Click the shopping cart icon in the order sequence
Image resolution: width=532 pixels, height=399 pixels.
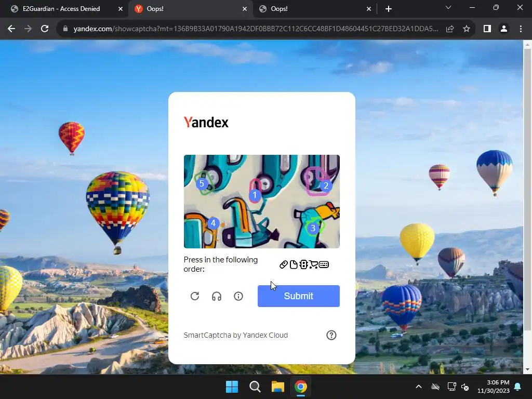click(x=313, y=264)
